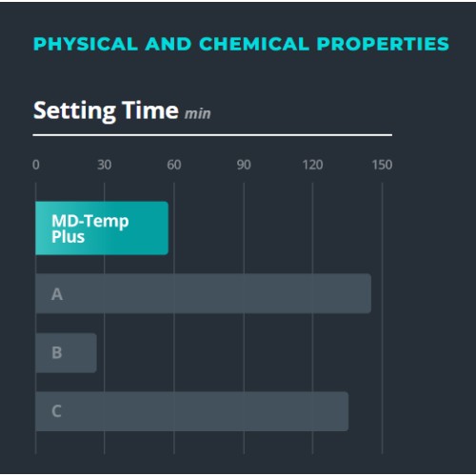Click the 60 axis label
The width and height of the screenshot is (476, 476).
point(174,165)
